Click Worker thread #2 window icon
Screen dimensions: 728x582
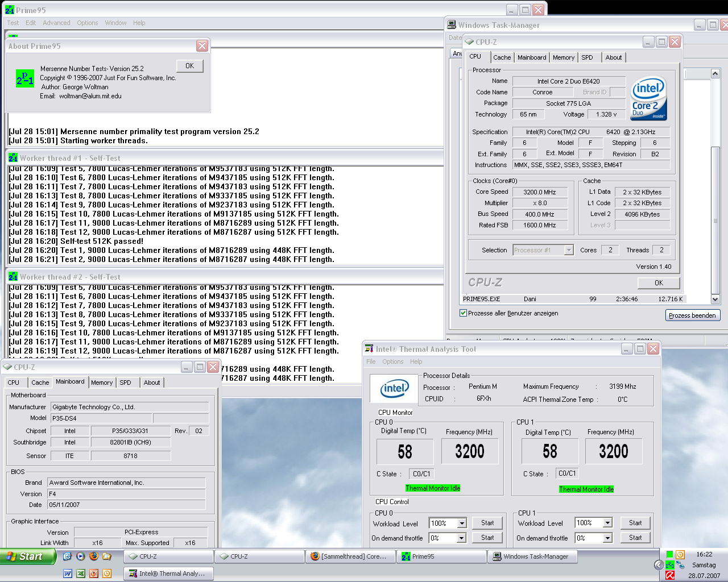(x=13, y=277)
